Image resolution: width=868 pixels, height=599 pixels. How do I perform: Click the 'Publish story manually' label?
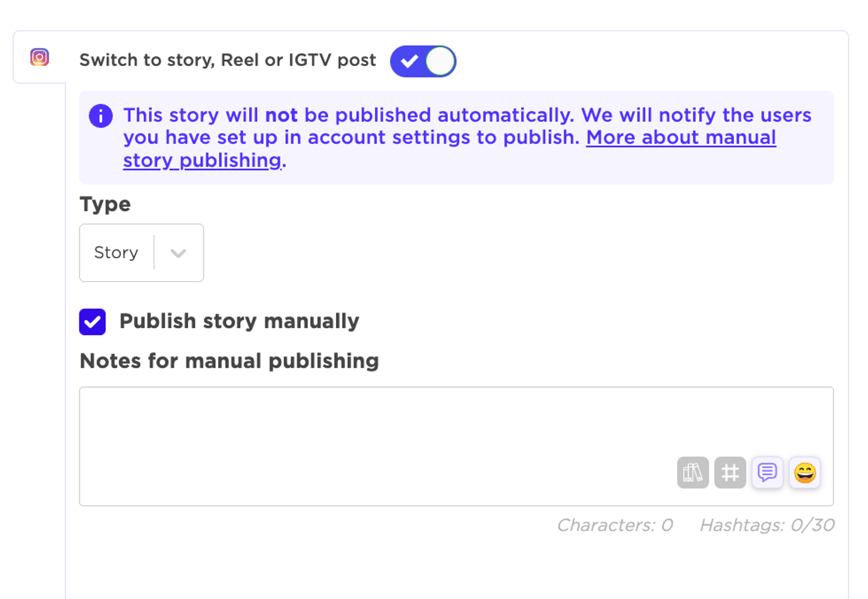(239, 321)
